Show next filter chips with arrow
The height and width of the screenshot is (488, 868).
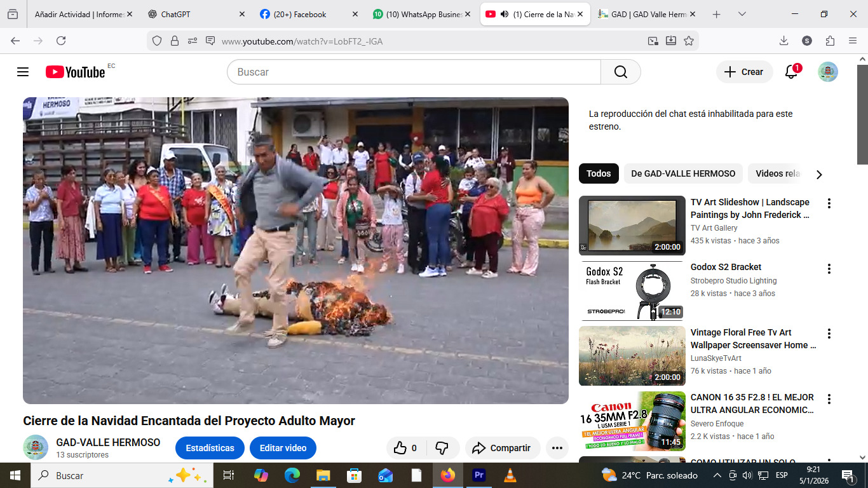tap(819, 174)
